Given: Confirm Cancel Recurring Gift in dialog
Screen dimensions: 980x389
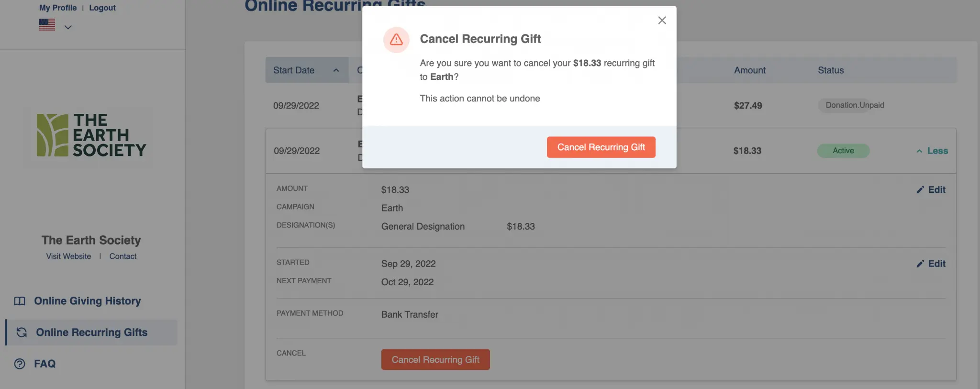Looking at the screenshot, I should (601, 147).
